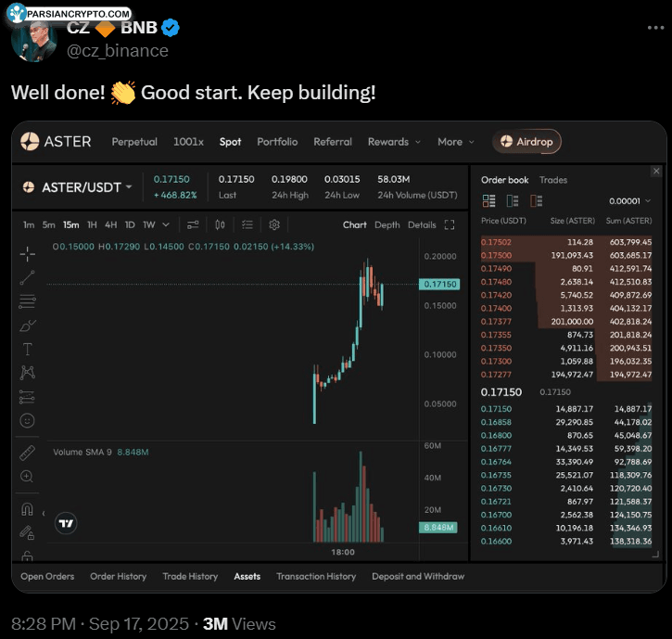Open the Transaction History tab

pyautogui.click(x=316, y=576)
